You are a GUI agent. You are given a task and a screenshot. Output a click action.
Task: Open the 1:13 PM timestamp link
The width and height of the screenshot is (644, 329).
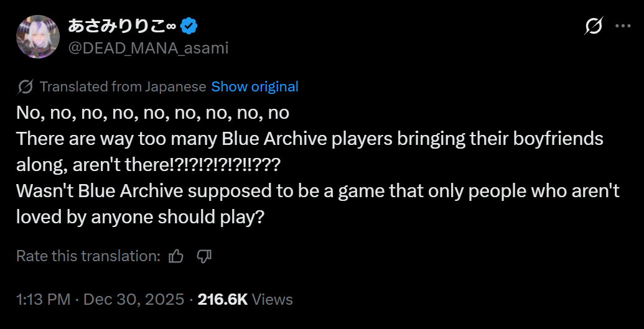(43, 299)
